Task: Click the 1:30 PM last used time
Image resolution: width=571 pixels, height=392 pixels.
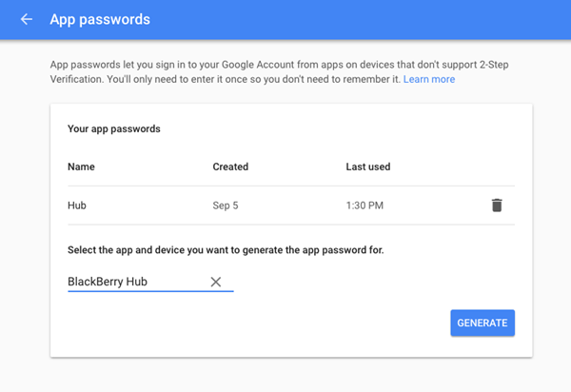Action: coord(364,206)
